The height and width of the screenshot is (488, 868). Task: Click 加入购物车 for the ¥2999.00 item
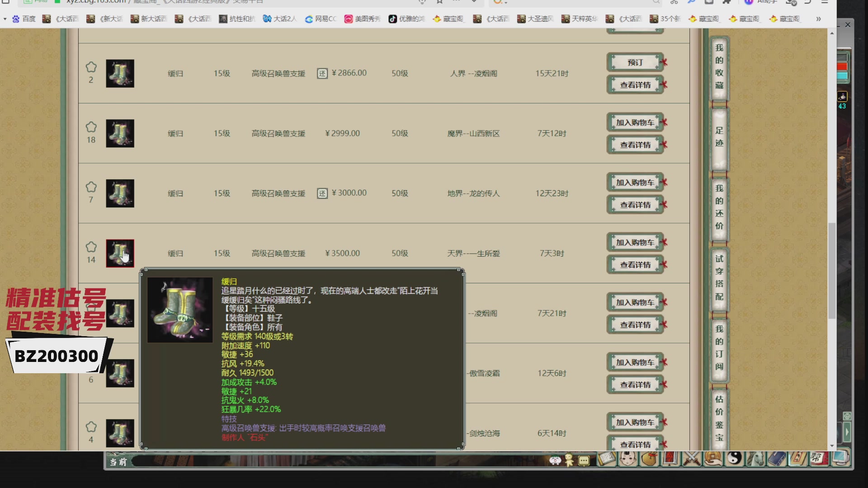click(635, 122)
